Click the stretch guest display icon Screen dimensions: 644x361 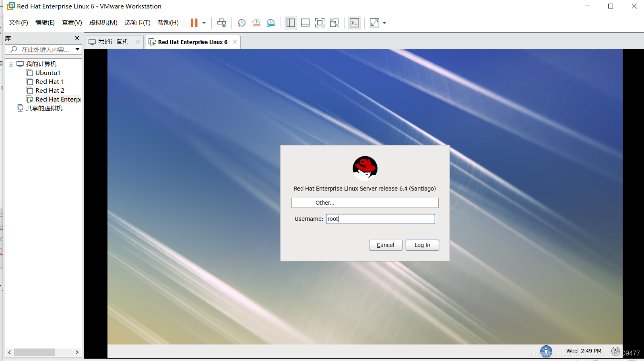374,23
